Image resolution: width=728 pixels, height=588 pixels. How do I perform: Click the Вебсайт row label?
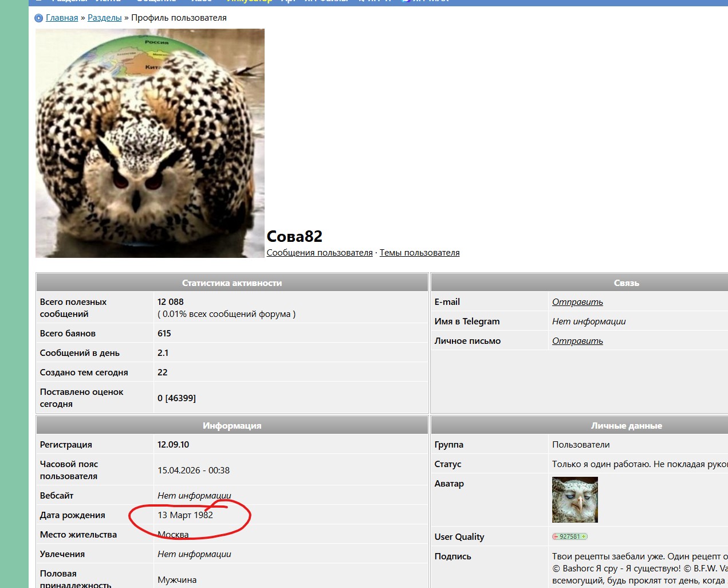pos(56,496)
